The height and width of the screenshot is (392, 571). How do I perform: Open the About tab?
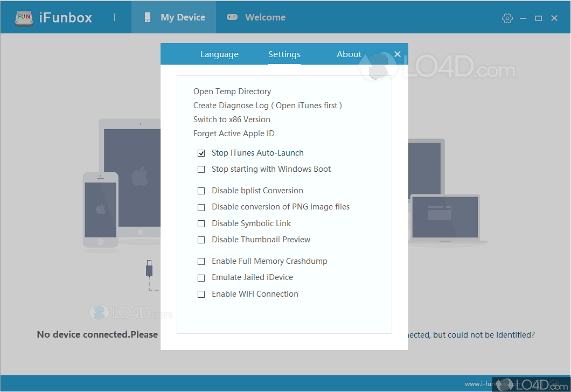[349, 54]
